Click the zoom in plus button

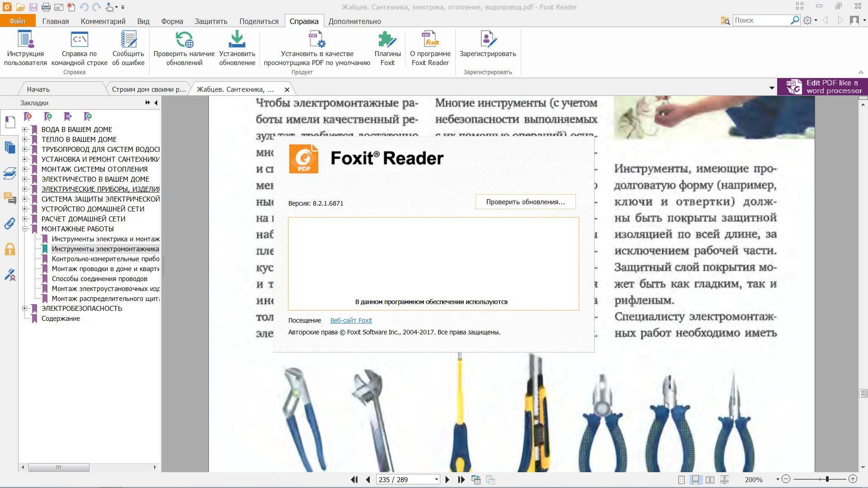pos(853,479)
